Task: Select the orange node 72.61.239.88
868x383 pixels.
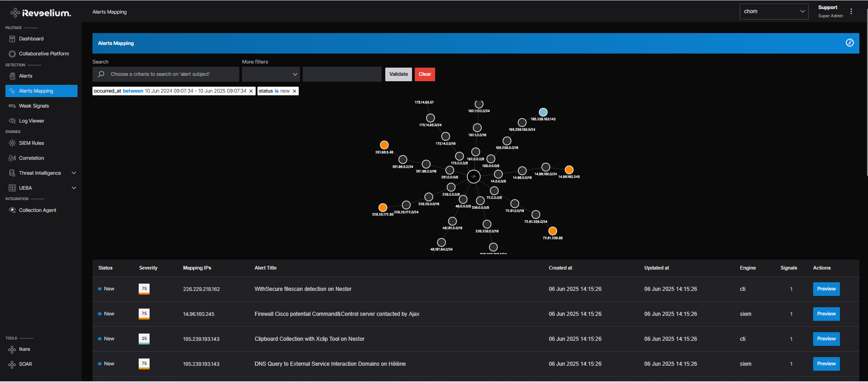Action: click(x=553, y=231)
